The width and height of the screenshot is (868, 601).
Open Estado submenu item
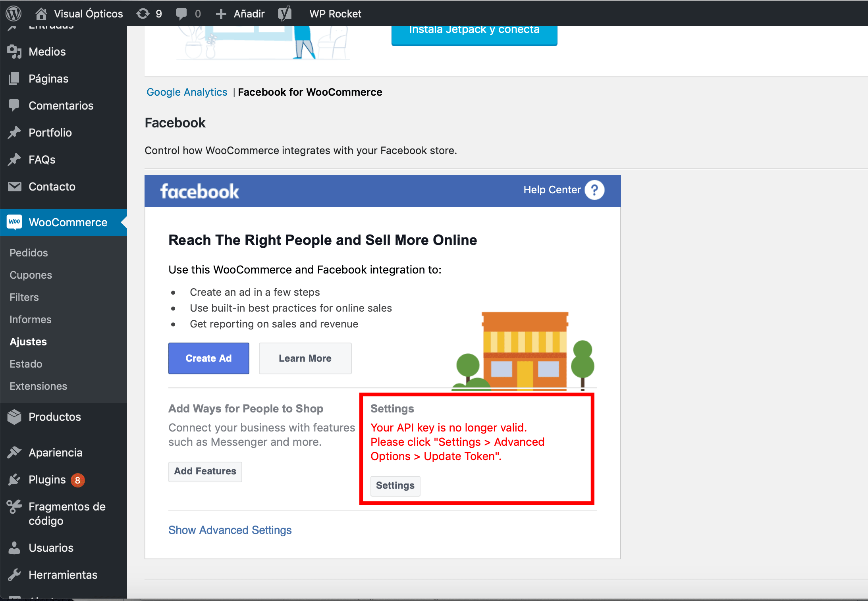point(26,364)
